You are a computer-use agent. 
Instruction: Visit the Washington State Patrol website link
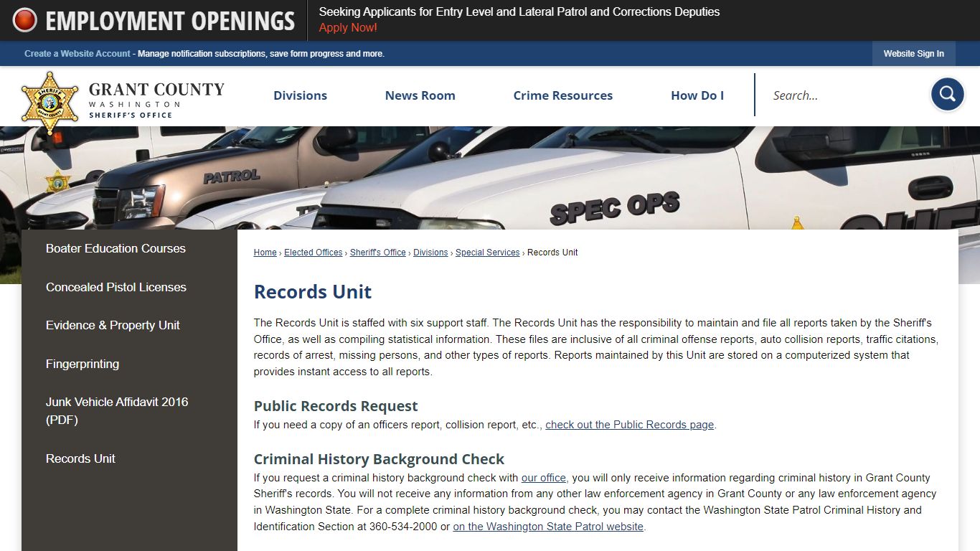[x=548, y=527]
